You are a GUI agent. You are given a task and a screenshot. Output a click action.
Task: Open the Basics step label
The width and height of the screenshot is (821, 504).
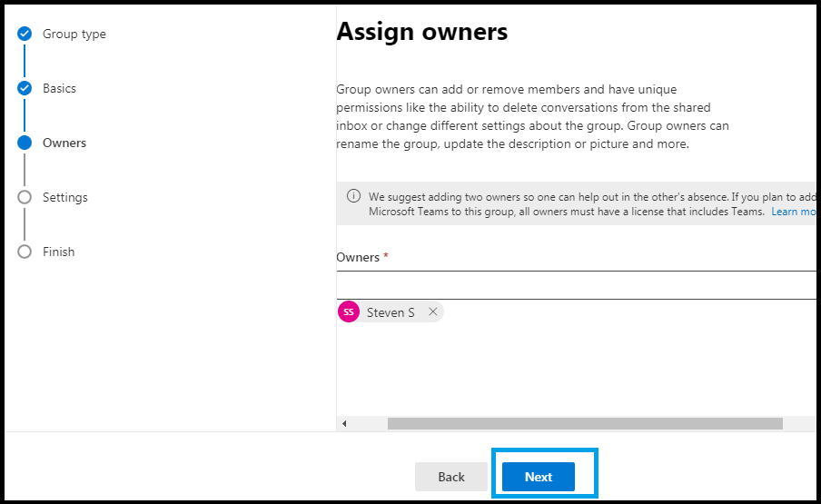point(59,88)
